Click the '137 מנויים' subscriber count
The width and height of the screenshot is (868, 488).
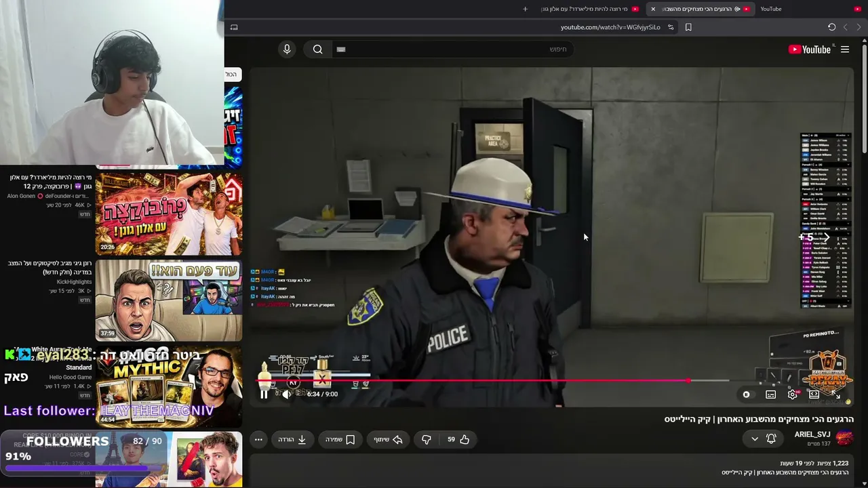(x=818, y=444)
